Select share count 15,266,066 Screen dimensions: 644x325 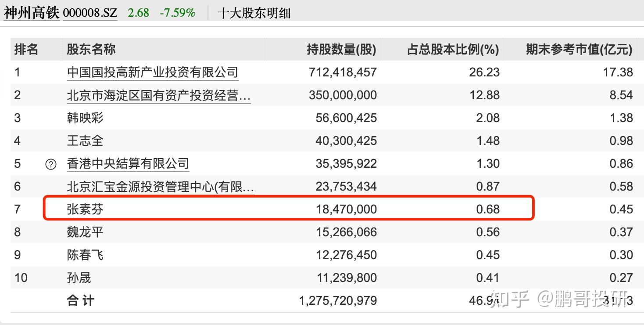[x=346, y=232]
